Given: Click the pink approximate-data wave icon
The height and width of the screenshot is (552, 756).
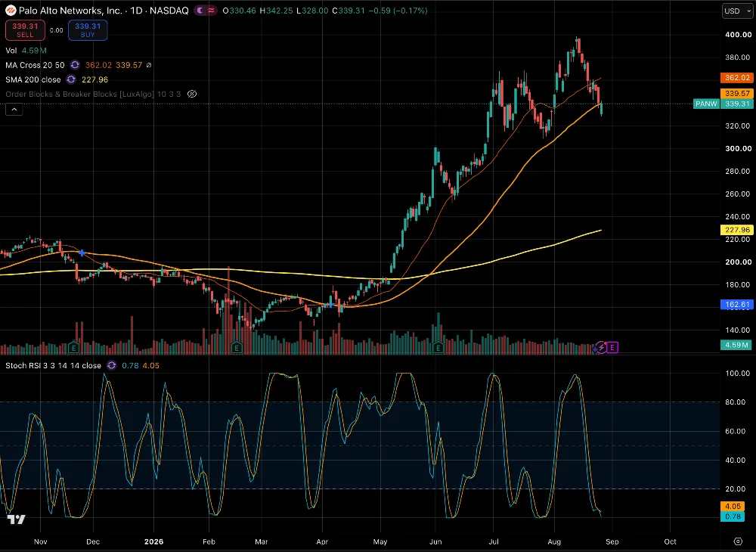Looking at the screenshot, I should [211, 11].
